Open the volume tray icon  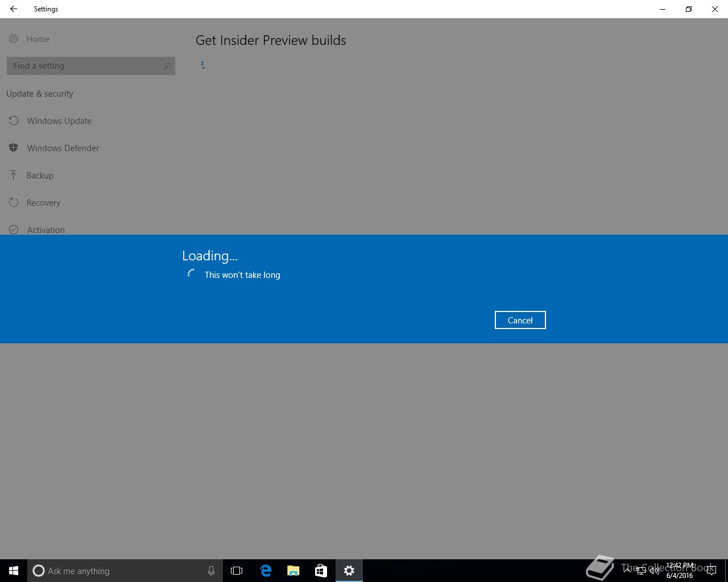654,571
